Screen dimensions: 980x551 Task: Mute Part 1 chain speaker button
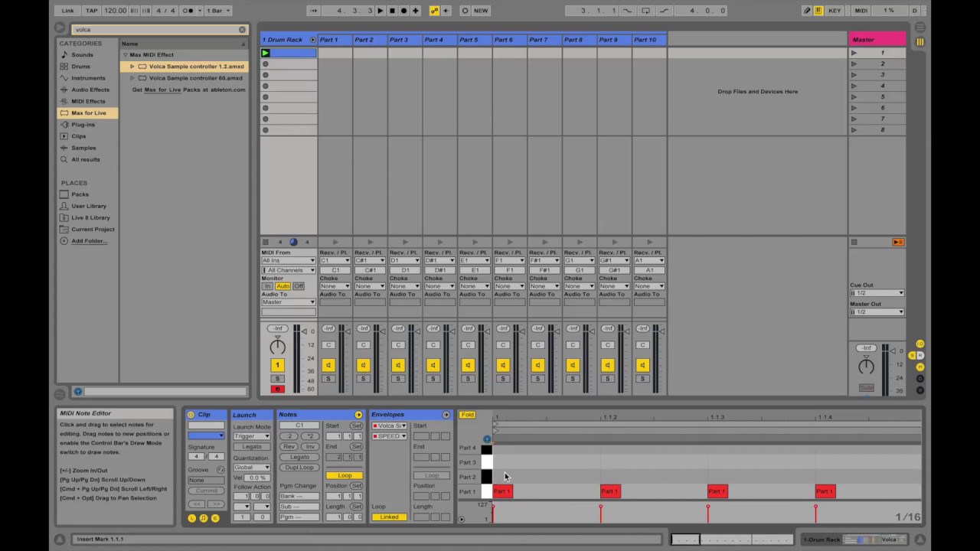point(328,366)
